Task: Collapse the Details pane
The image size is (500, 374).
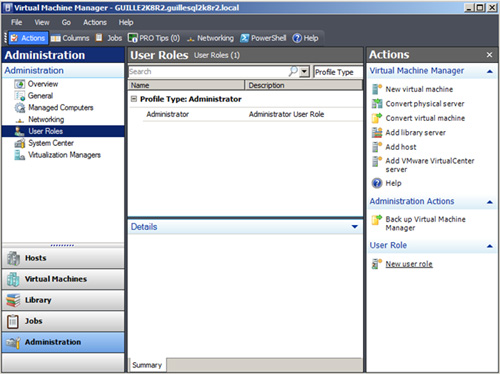Action: (355, 227)
